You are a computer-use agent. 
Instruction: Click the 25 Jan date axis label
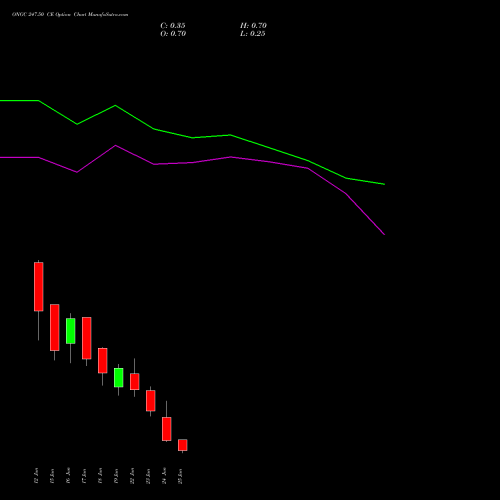[180, 476]
